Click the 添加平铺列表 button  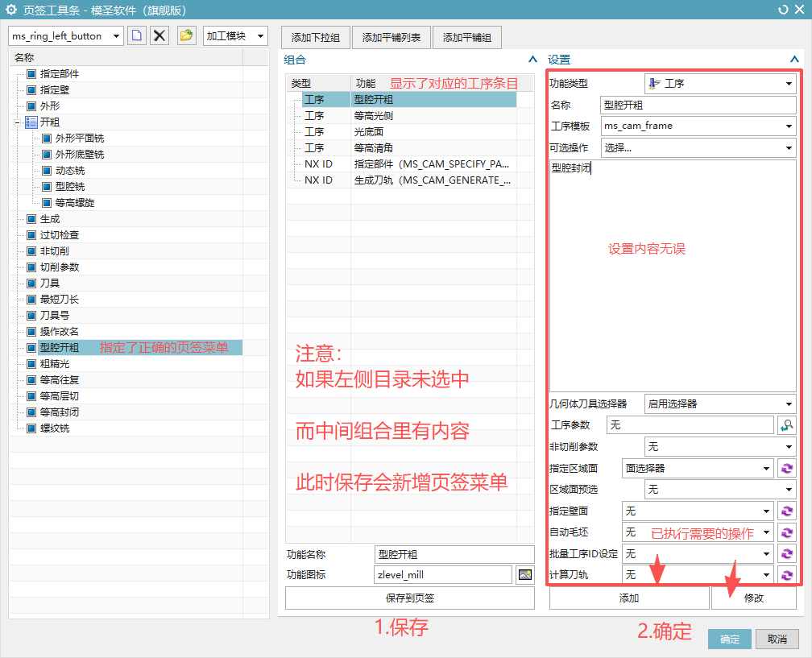[391, 37]
